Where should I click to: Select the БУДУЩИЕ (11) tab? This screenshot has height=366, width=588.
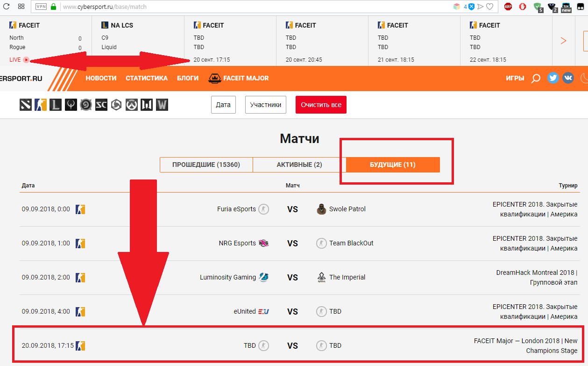tap(393, 165)
